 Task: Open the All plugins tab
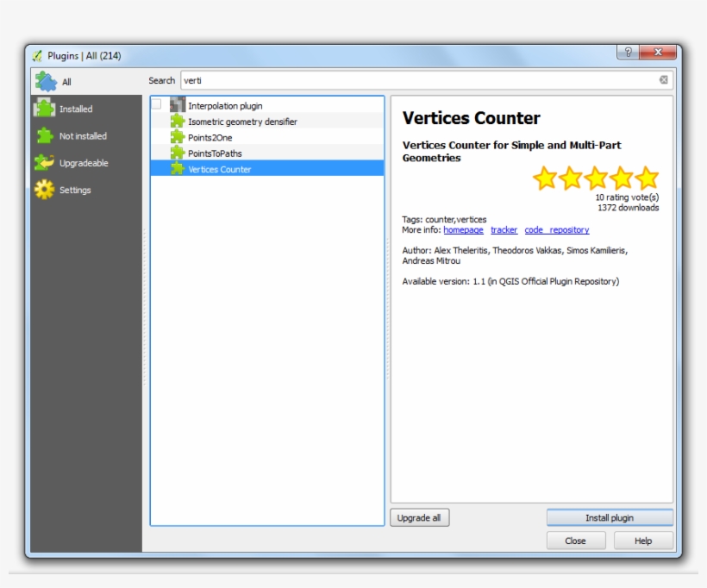86,82
